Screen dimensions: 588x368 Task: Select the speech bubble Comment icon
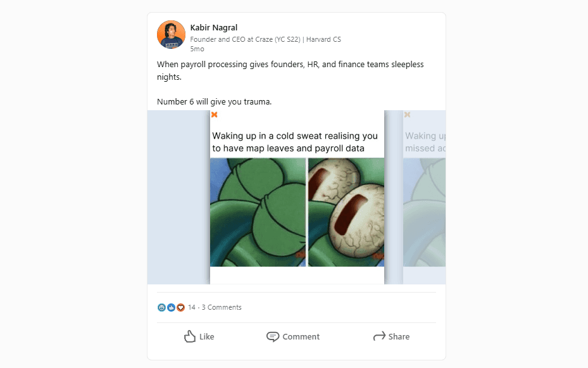tap(272, 336)
